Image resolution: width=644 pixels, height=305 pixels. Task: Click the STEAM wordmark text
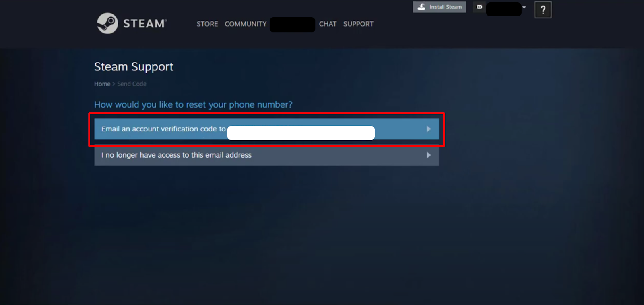(x=145, y=24)
